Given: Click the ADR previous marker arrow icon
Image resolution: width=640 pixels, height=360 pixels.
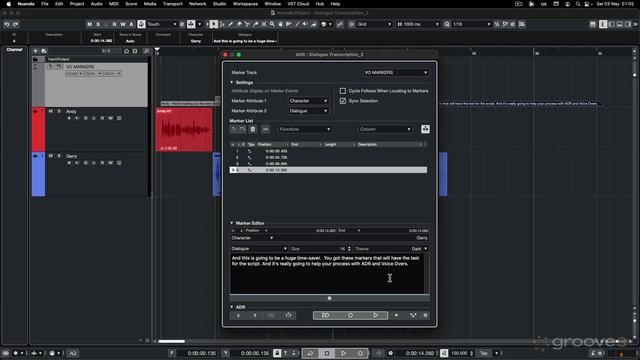Looking at the screenshot, I should click(238, 316).
